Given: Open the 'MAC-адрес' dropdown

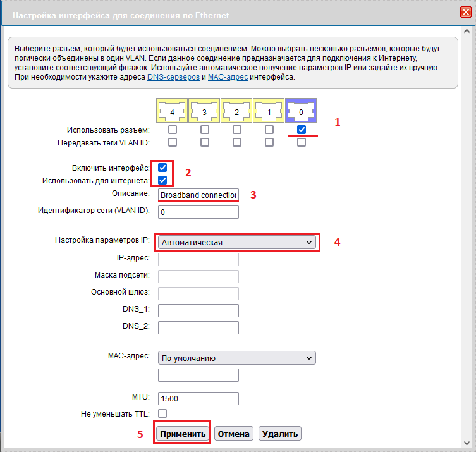Looking at the screenshot, I should [236, 358].
